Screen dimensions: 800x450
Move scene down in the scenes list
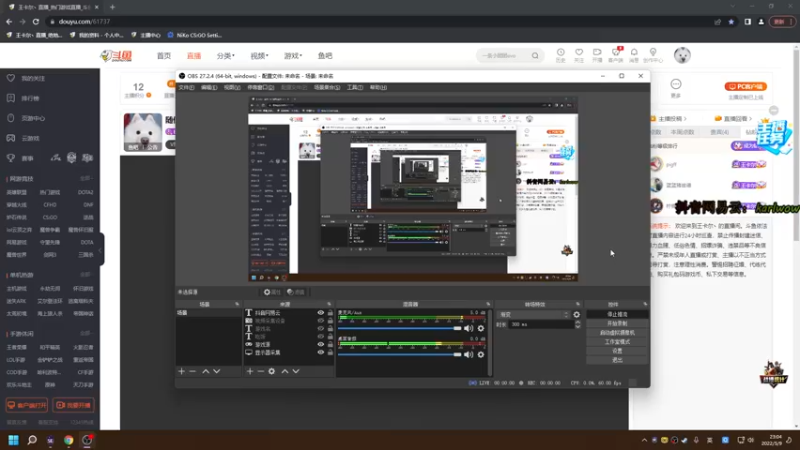pos(217,371)
